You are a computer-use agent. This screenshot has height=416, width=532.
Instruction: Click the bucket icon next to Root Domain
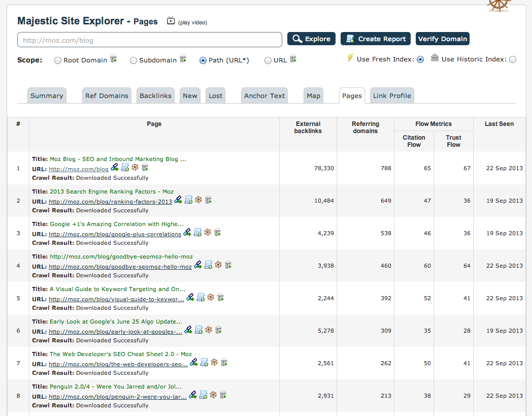[114, 59]
